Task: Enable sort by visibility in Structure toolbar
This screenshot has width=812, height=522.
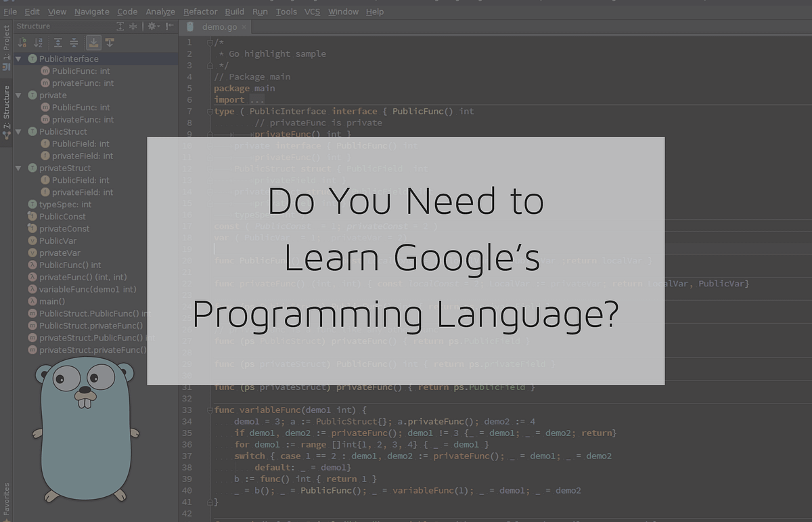Action: [x=20, y=42]
